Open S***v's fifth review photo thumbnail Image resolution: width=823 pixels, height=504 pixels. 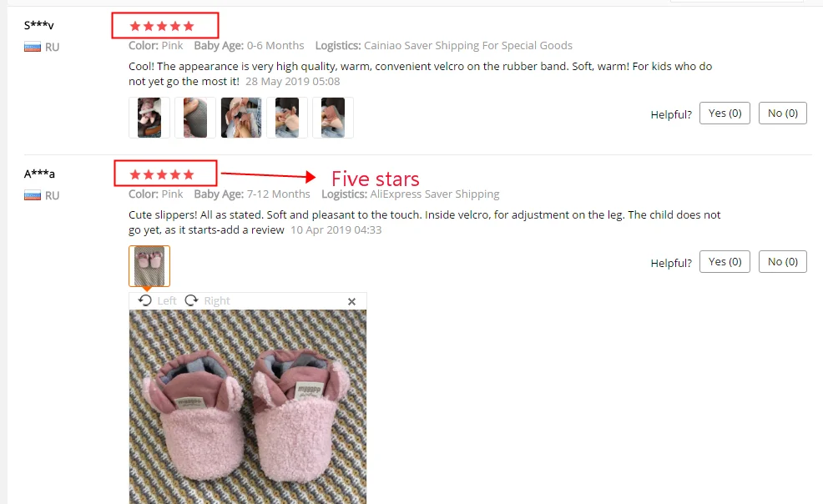point(333,118)
